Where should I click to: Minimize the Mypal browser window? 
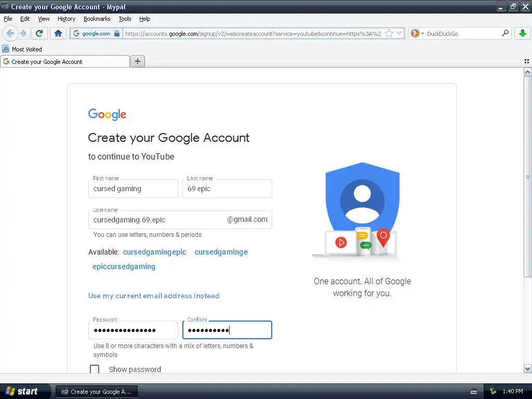(x=501, y=6)
